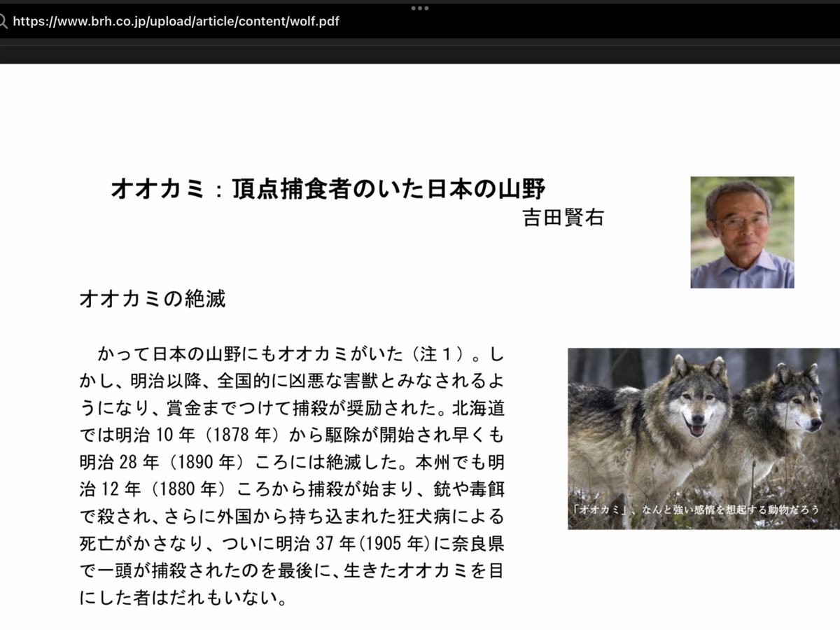The image size is (840, 630).
Task: Click the article title オオカミ：頂点捕食者のいた日本の山野
Action: pos(329,187)
